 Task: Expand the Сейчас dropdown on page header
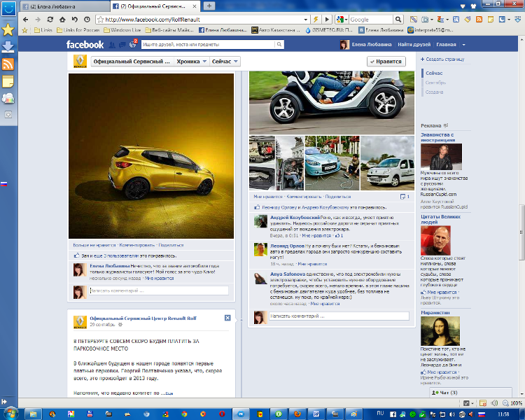[x=225, y=62]
